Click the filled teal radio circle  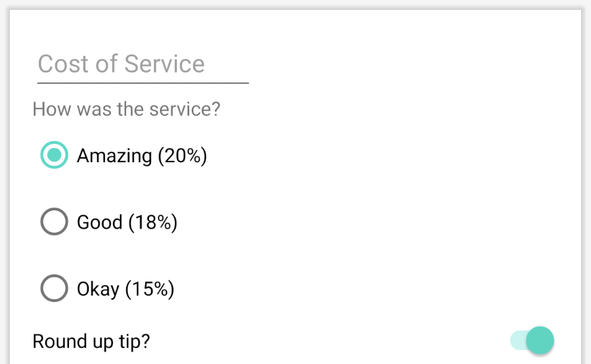54,155
